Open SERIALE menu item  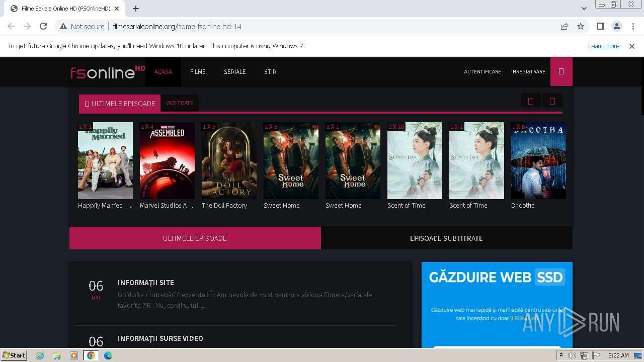pyautogui.click(x=234, y=71)
